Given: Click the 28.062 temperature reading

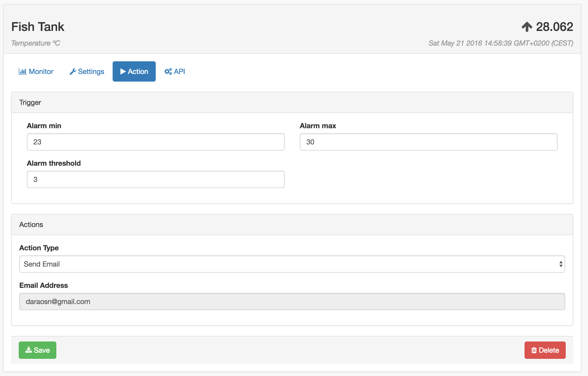Looking at the screenshot, I should [555, 27].
